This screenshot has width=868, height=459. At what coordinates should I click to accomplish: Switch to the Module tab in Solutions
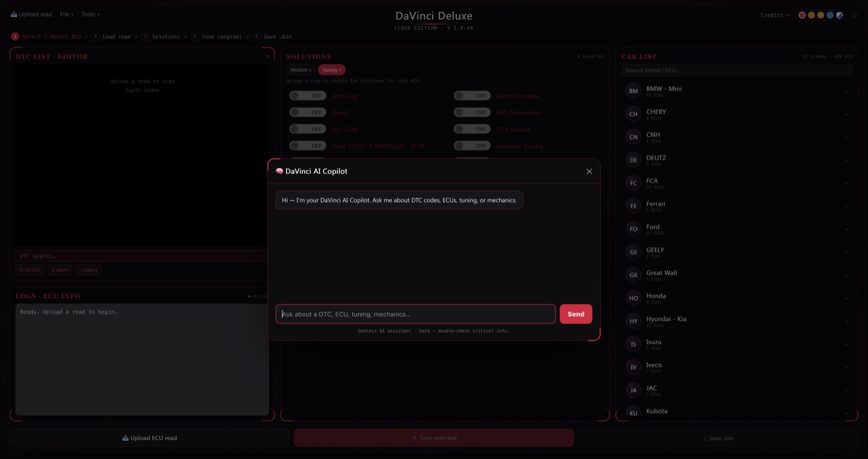pyautogui.click(x=301, y=70)
